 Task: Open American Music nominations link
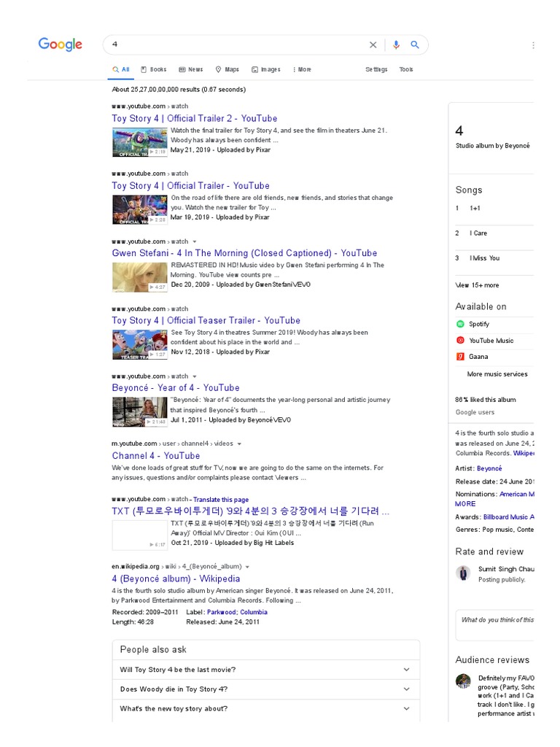(517, 495)
